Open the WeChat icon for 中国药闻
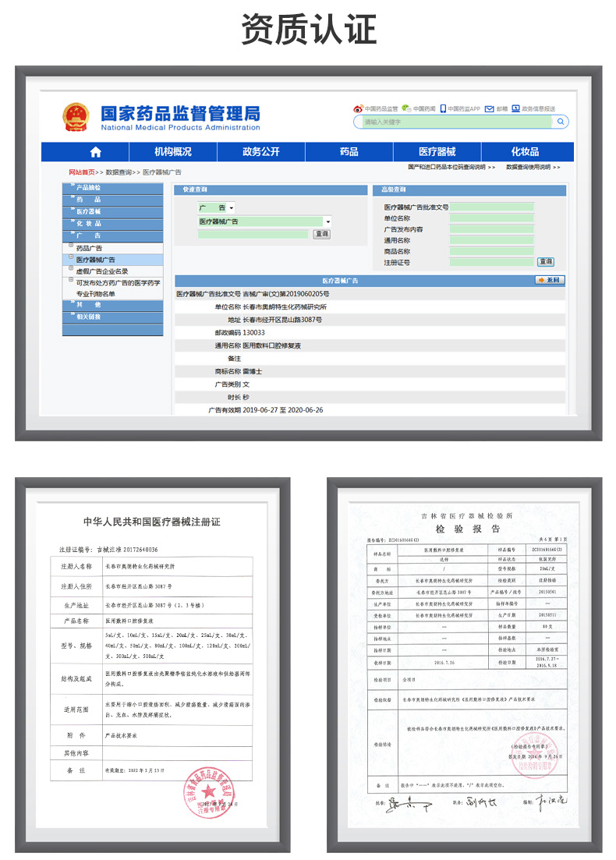 [406, 108]
